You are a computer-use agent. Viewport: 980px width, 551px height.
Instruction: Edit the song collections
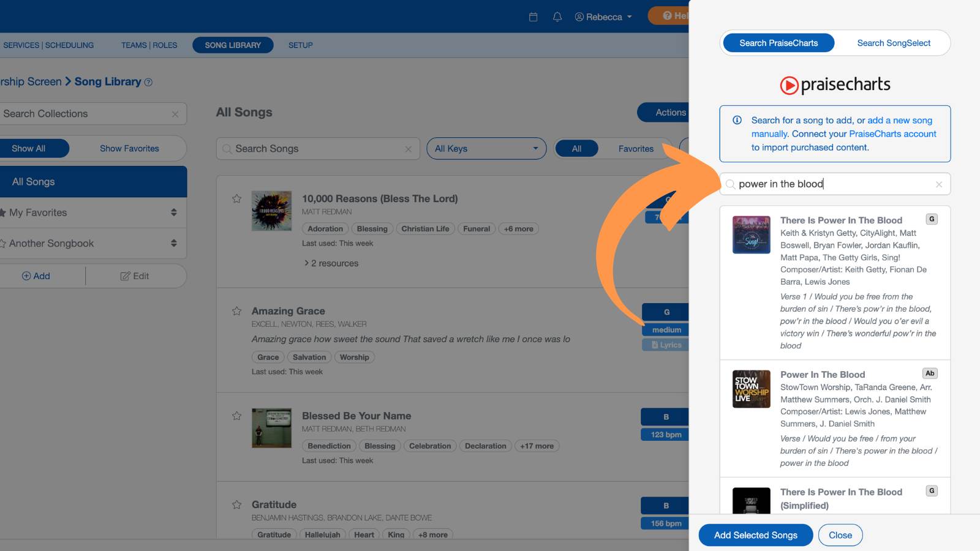coord(135,276)
